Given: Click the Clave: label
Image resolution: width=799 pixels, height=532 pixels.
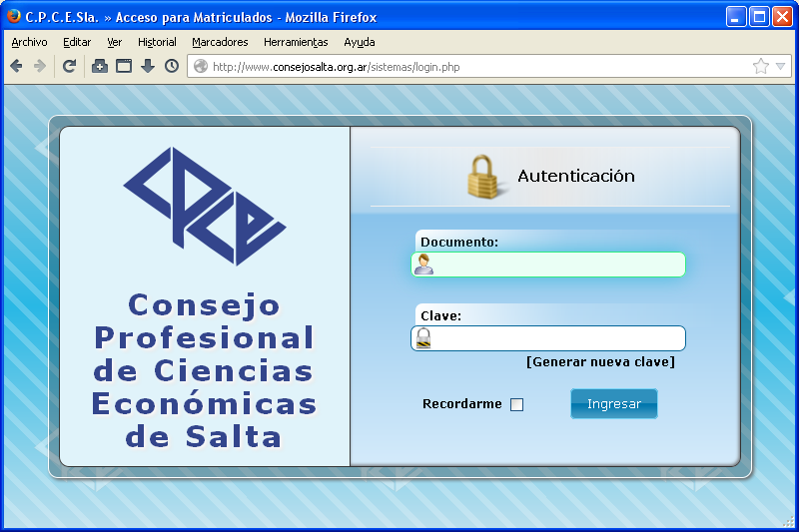Looking at the screenshot, I should coord(440,315).
